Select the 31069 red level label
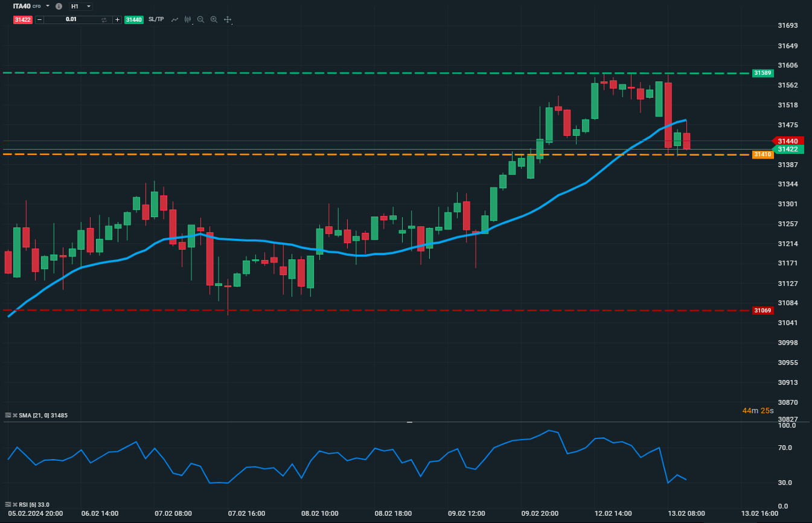 coord(762,311)
